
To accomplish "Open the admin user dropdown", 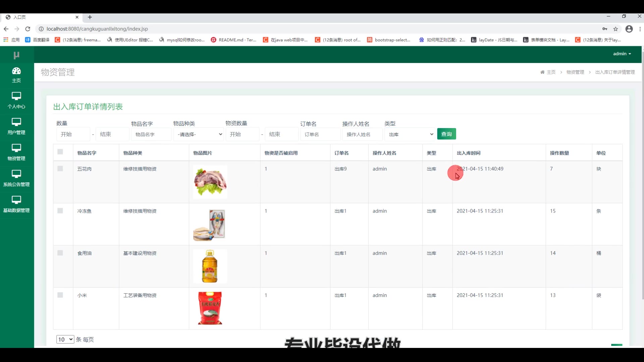I will pyautogui.click(x=622, y=54).
